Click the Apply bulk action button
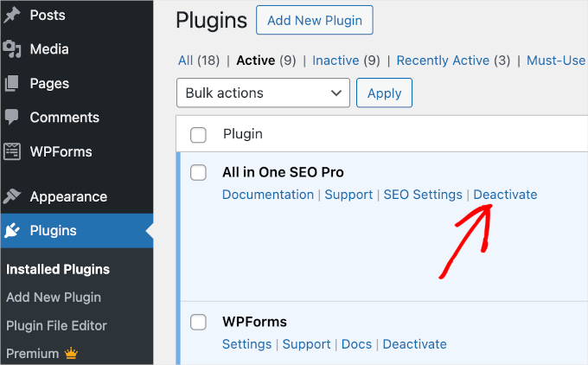 [384, 93]
